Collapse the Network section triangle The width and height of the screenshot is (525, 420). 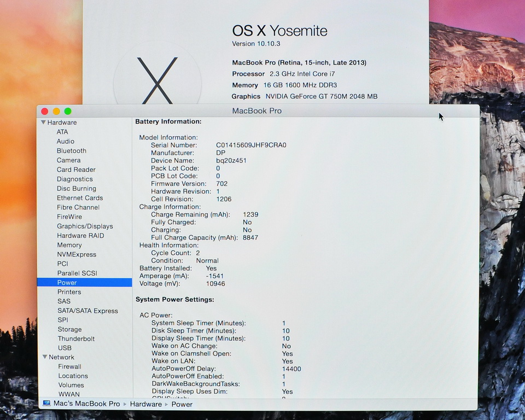coord(45,357)
